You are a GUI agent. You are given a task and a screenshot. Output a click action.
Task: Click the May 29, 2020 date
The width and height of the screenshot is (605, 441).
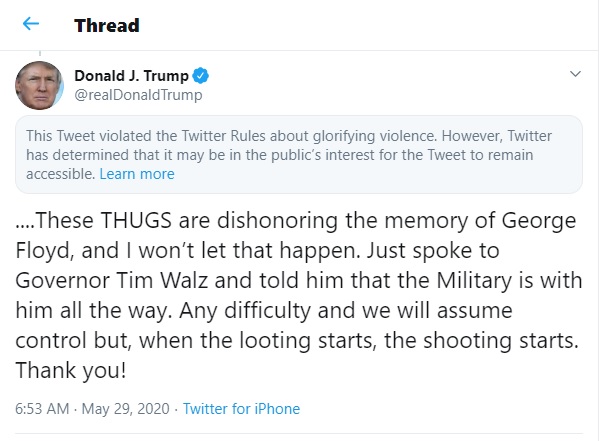[x=126, y=409]
